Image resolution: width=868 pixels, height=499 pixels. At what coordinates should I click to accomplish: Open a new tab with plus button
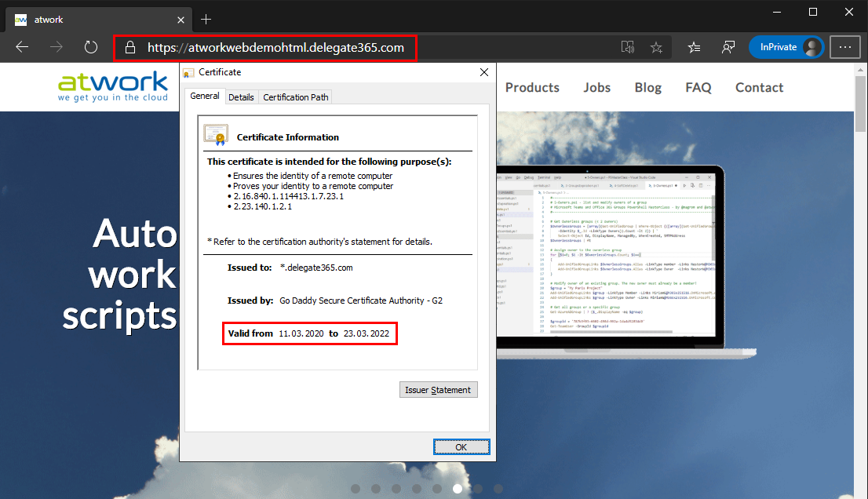coord(206,19)
